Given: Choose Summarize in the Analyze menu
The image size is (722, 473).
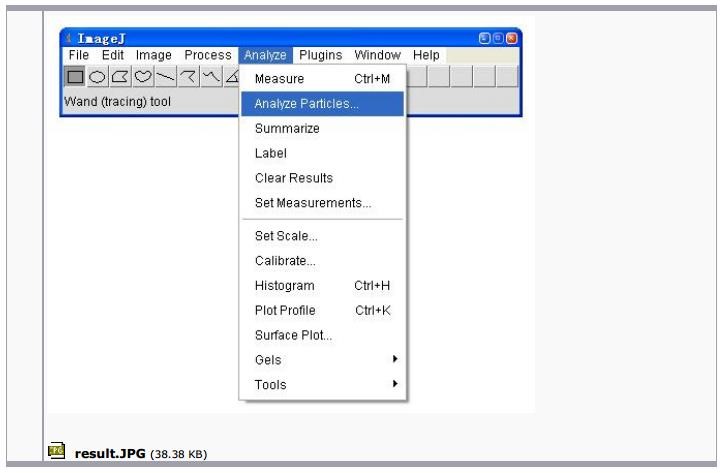Looking at the screenshot, I should click(322, 128).
